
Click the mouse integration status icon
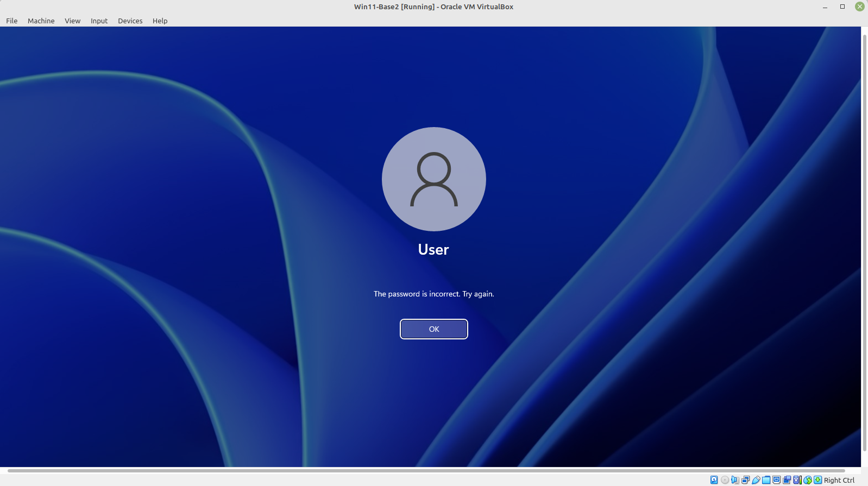[x=808, y=480]
